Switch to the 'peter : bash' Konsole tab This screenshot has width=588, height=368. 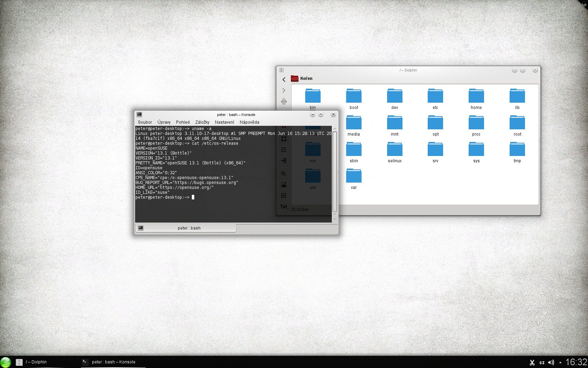[185, 228]
